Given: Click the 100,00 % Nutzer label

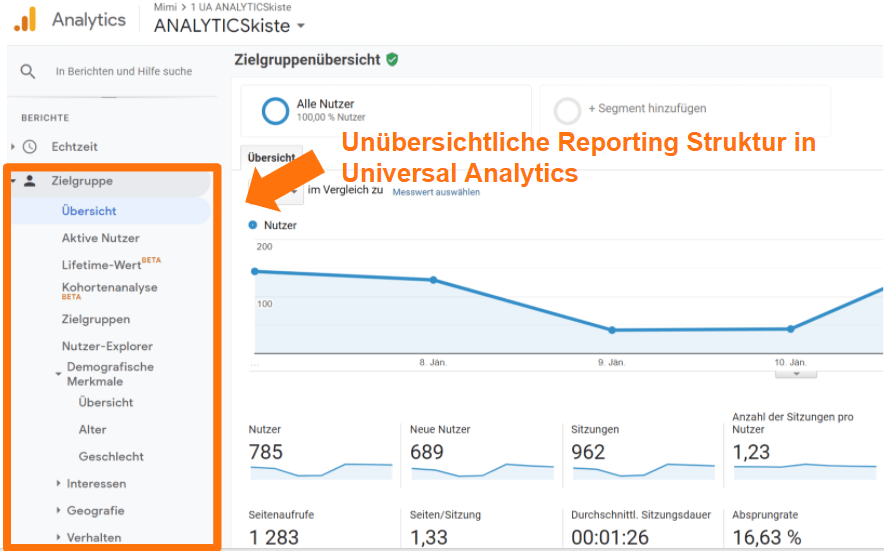Looking at the screenshot, I should click(331, 117).
